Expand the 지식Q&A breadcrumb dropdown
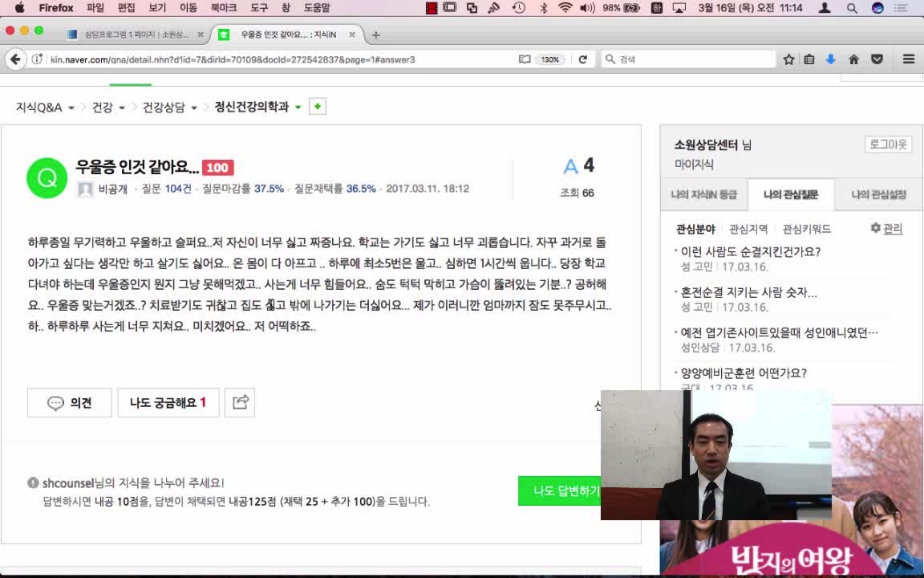Viewport: 924px width, 578px height. [x=71, y=108]
